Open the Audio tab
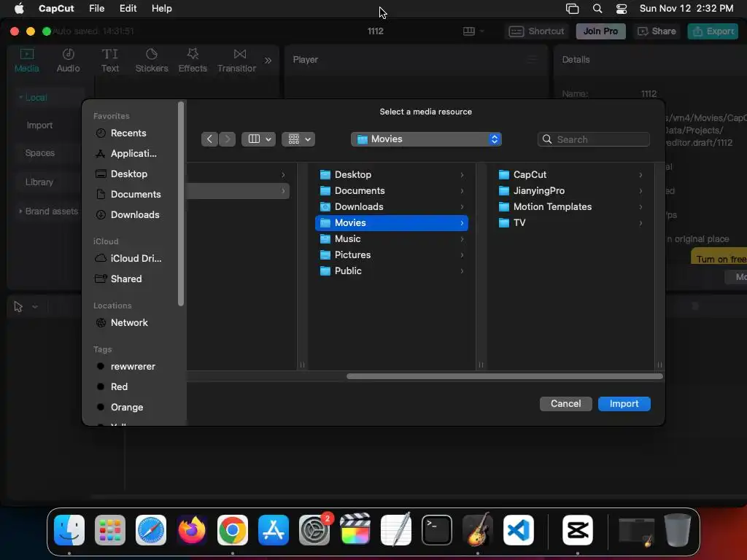This screenshot has width=747, height=560. (x=68, y=61)
